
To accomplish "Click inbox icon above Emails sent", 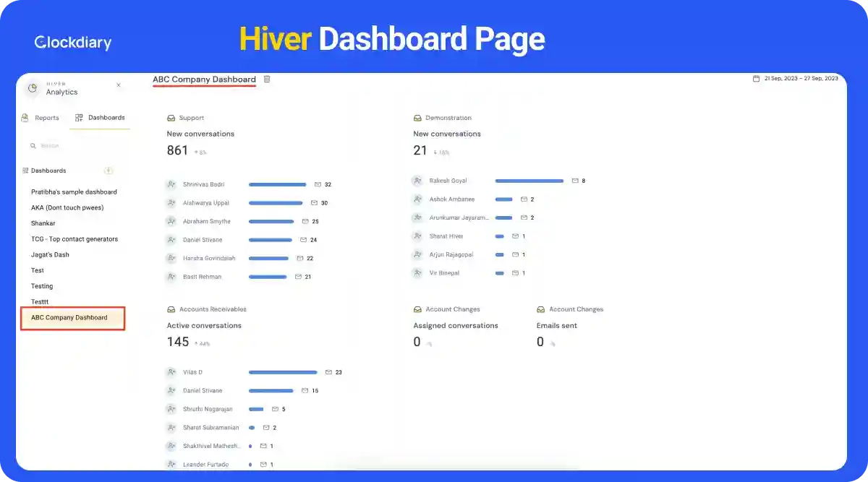I will [541, 309].
